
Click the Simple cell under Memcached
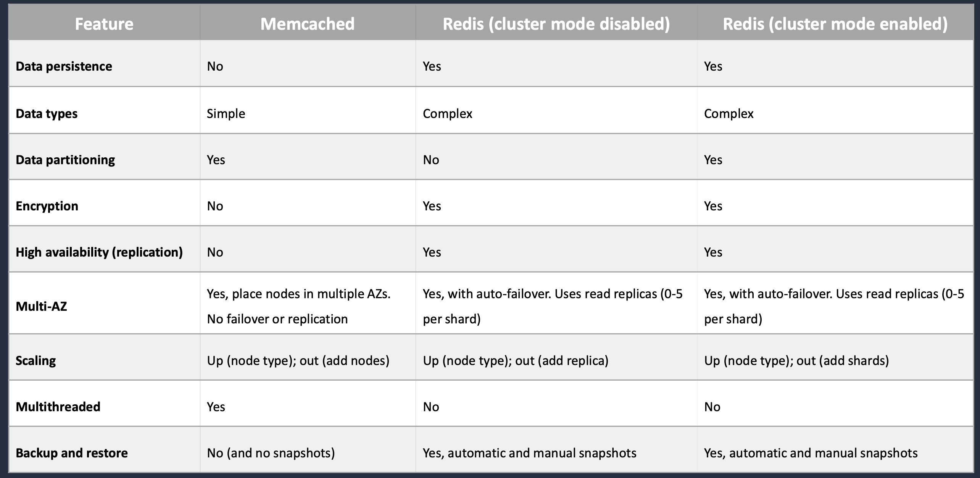tap(226, 114)
